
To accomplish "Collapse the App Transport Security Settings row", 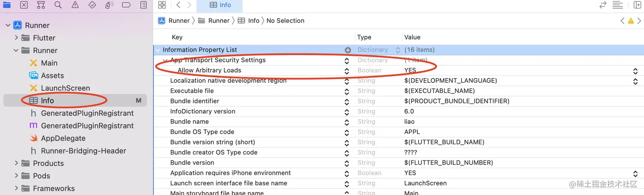I will tap(165, 60).
